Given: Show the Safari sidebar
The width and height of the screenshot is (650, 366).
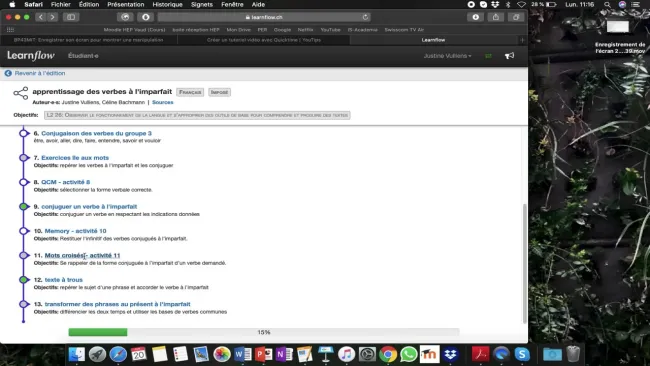Looking at the screenshot, I should (71, 17).
